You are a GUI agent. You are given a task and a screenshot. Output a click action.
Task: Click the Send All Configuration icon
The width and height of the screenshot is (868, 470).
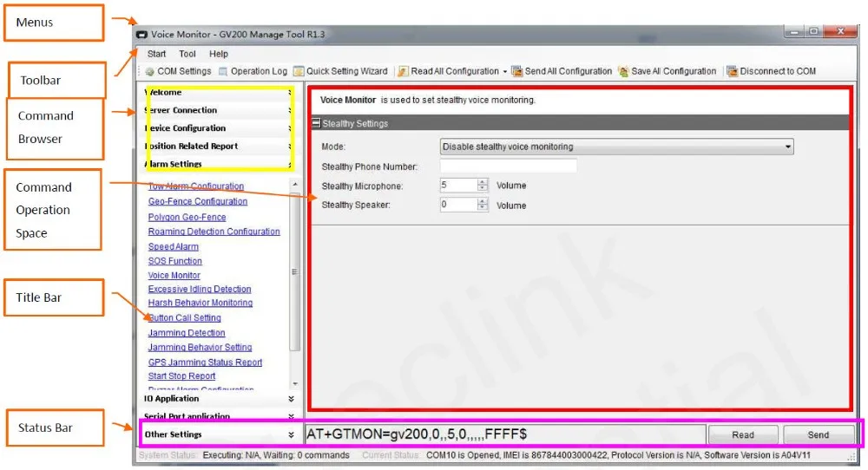[x=517, y=71]
